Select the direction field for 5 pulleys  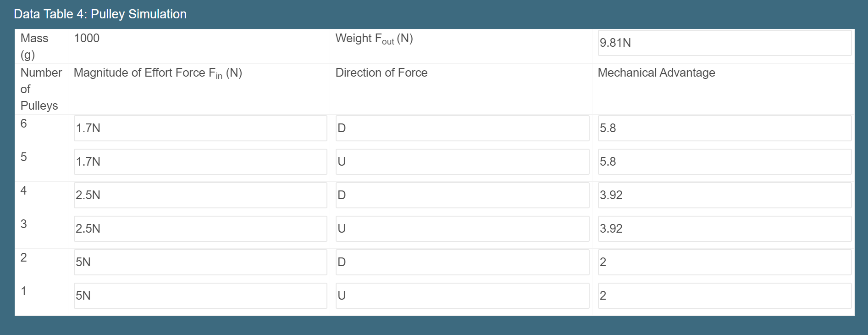[462, 162]
